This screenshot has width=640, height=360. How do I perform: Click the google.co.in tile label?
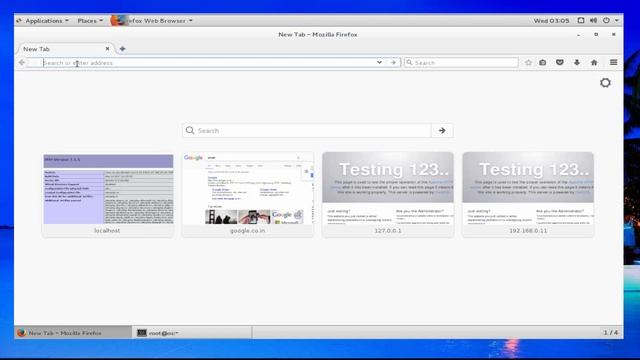[248, 231]
